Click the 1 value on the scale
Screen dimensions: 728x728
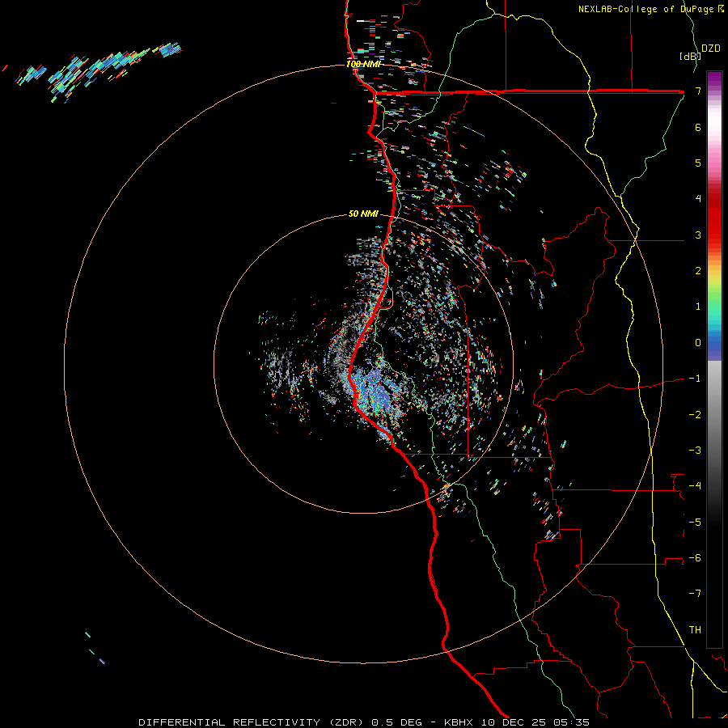pos(698,307)
